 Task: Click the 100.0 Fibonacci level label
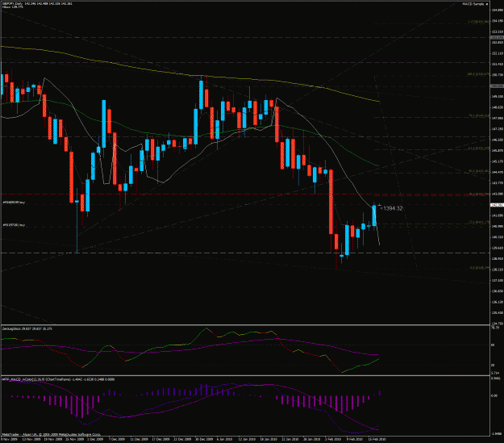coord(478,74)
